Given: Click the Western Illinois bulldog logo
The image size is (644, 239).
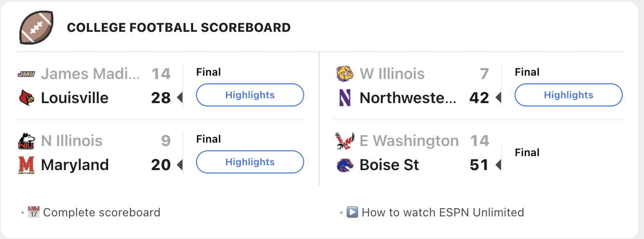Looking at the screenshot, I should point(345,74).
